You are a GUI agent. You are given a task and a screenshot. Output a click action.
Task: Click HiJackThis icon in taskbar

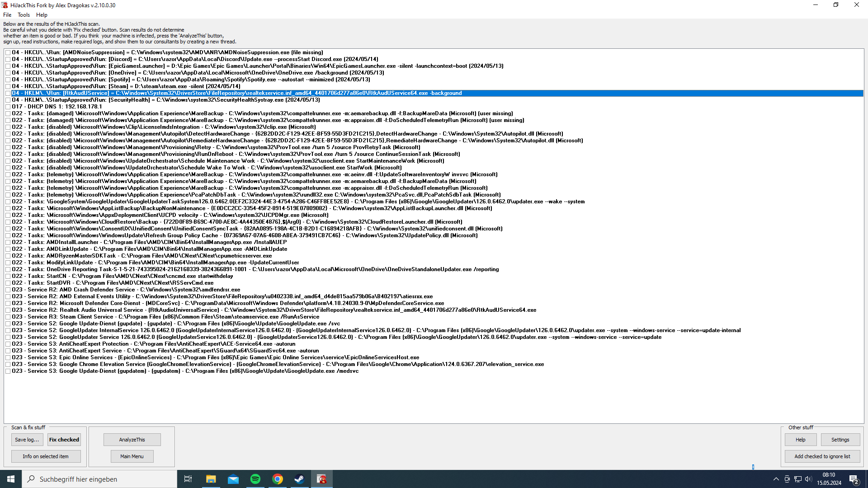321,479
